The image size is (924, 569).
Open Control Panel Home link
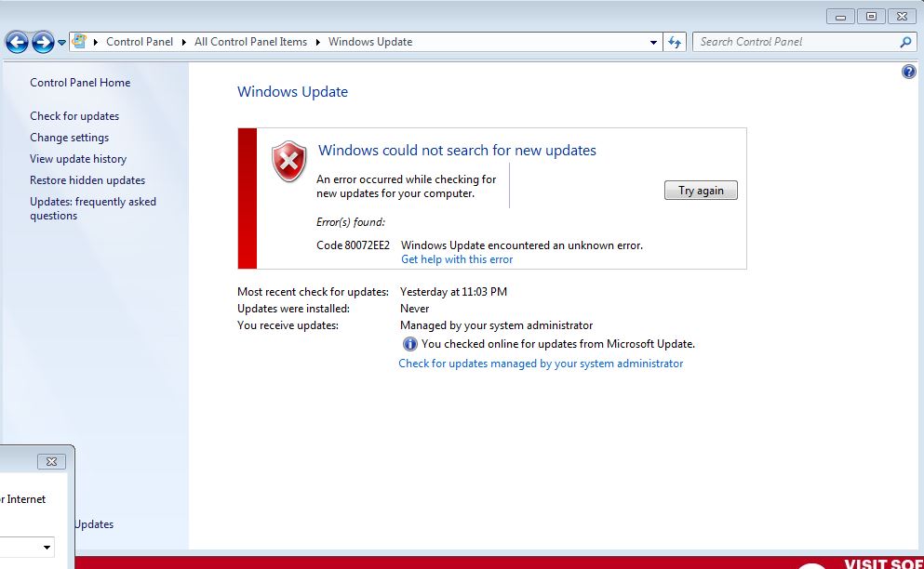click(x=80, y=83)
